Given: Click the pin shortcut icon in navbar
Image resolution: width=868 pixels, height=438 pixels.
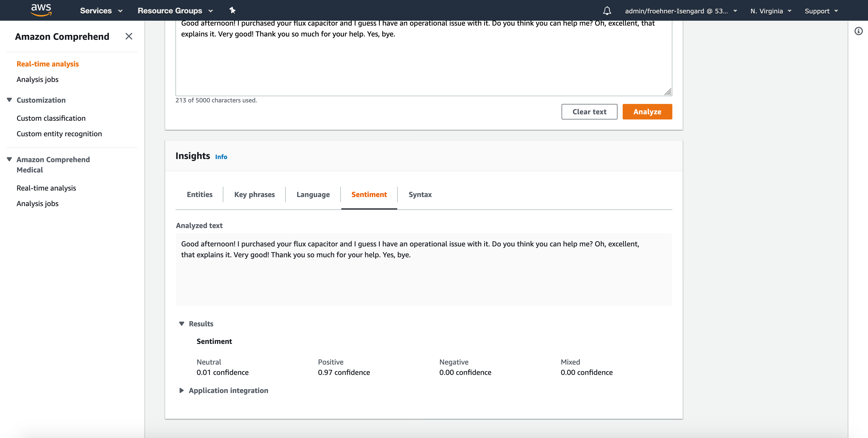Looking at the screenshot, I should pos(232,10).
